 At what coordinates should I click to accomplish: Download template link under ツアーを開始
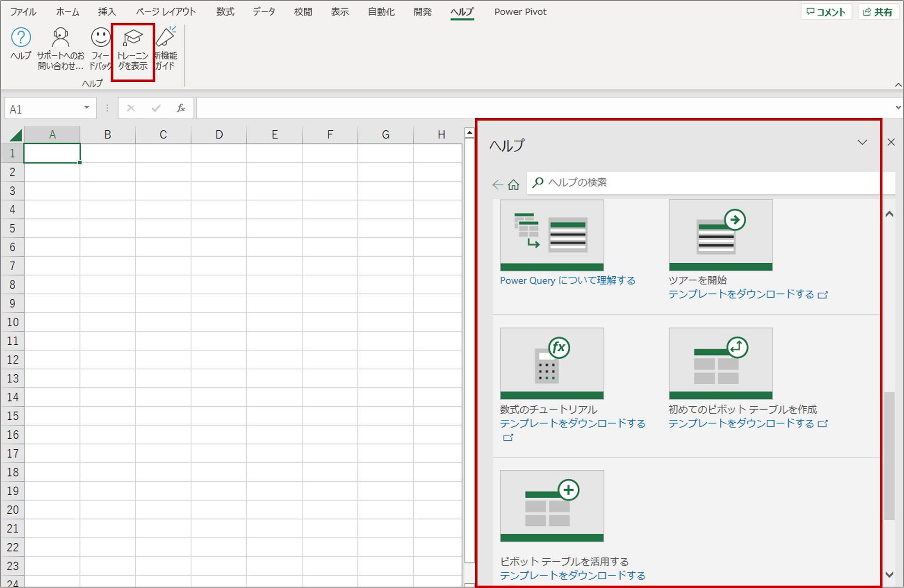(x=748, y=294)
